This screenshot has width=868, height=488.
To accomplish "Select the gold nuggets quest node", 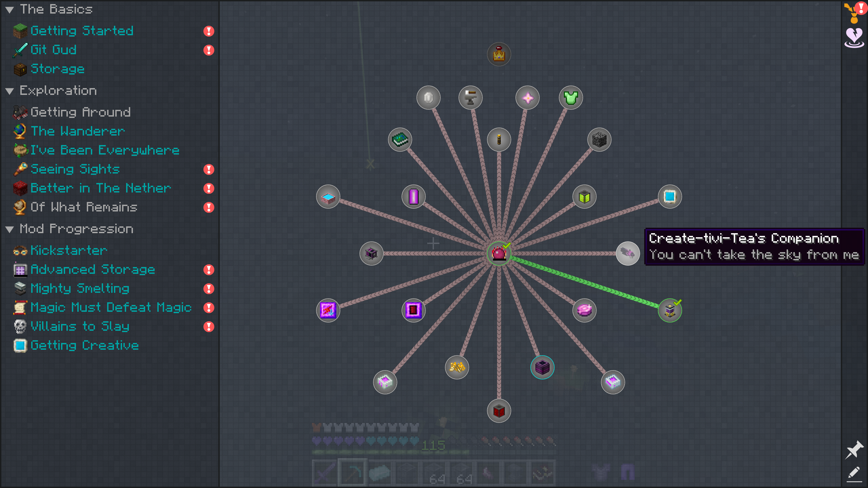I will (457, 367).
